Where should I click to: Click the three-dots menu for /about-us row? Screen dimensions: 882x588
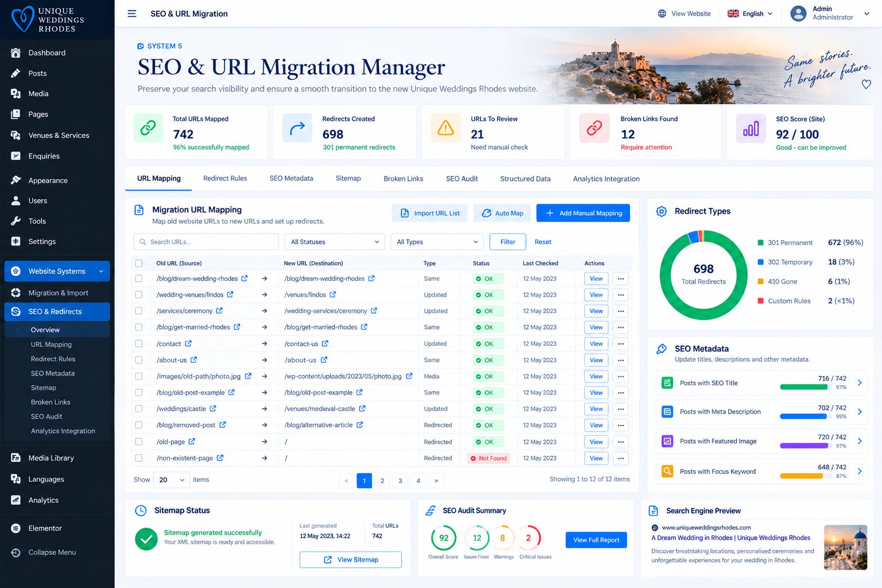(621, 360)
